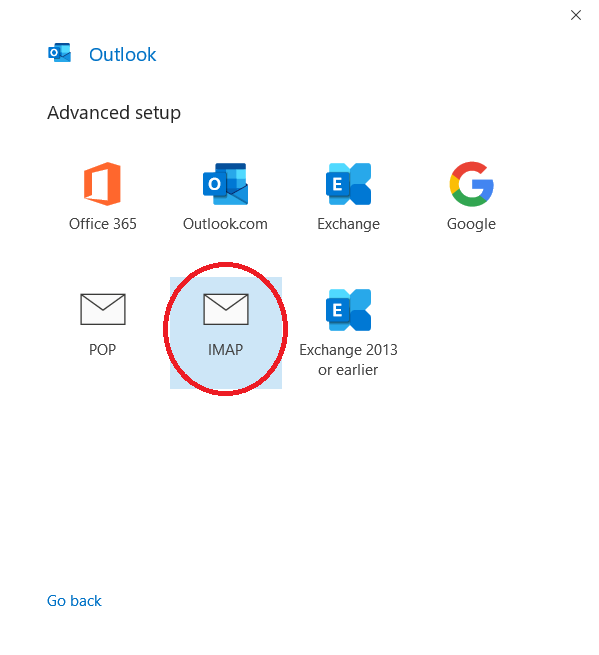Pick the Exchange 2013 or earlier icon
Image resolution: width=599 pixels, height=655 pixels.
[x=348, y=310]
